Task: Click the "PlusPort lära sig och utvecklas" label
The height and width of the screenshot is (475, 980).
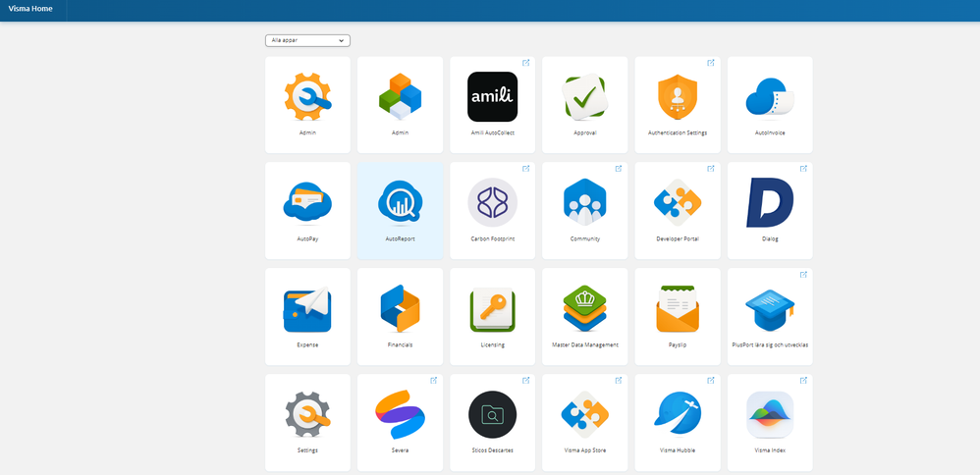Action: [x=770, y=345]
